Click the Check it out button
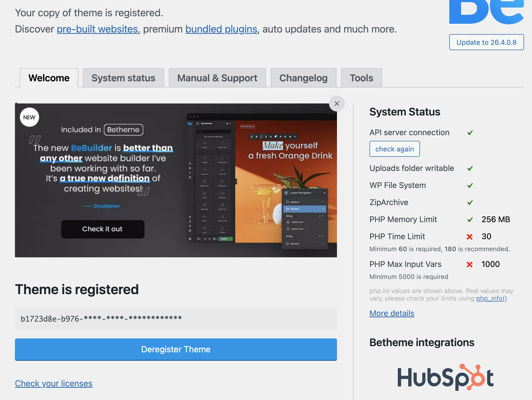This screenshot has width=532, height=400. [x=103, y=229]
